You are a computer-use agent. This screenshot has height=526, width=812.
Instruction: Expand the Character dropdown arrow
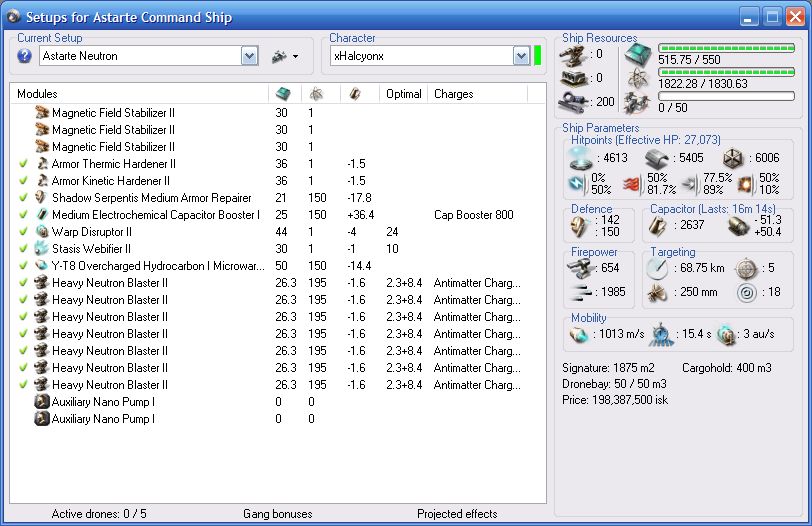[x=520, y=56]
